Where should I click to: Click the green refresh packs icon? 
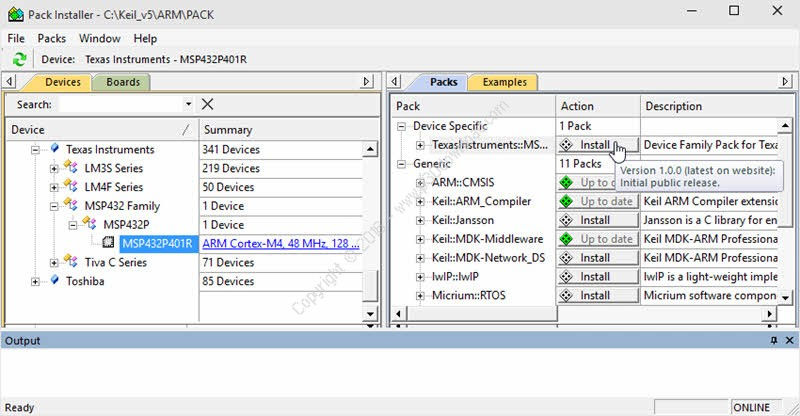coord(19,59)
